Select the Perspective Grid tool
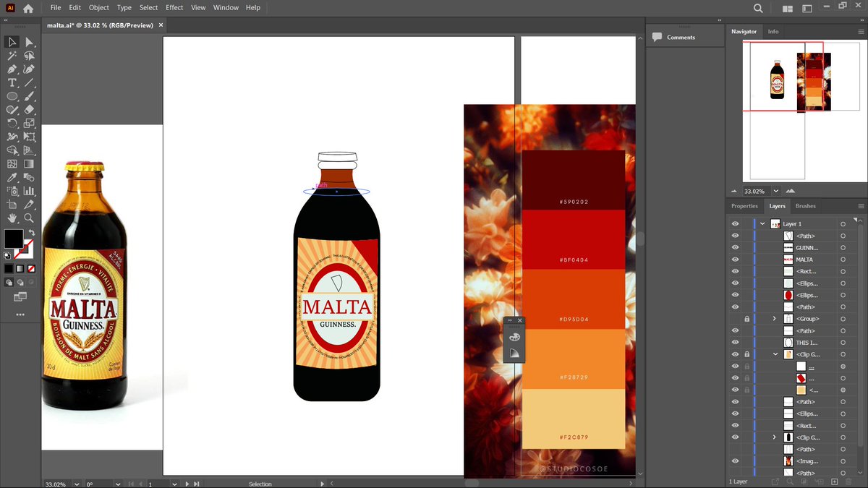 click(x=29, y=150)
